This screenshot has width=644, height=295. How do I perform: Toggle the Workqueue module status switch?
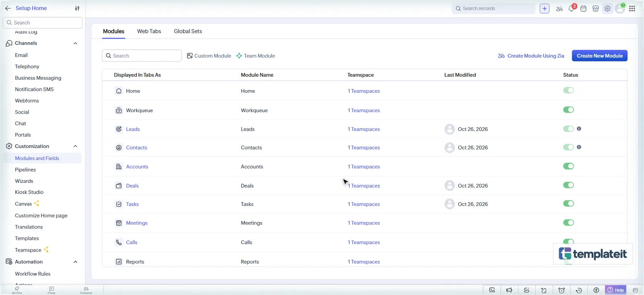pyautogui.click(x=568, y=110)
